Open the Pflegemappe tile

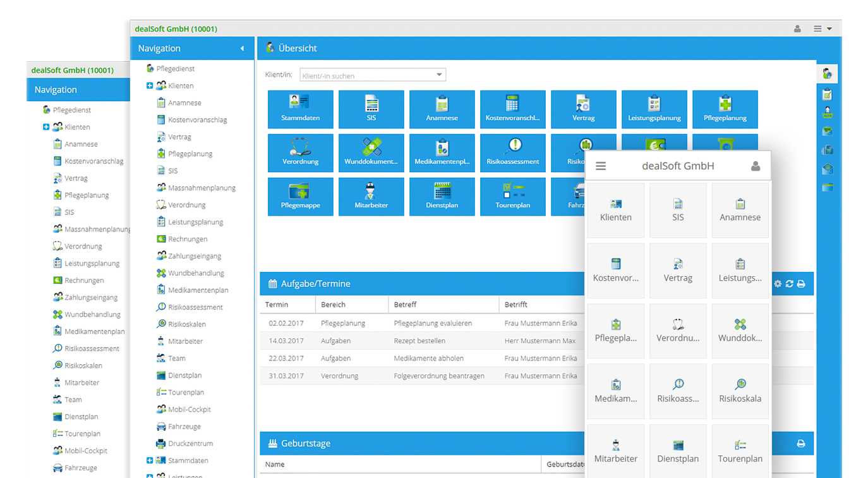(301, 196)
